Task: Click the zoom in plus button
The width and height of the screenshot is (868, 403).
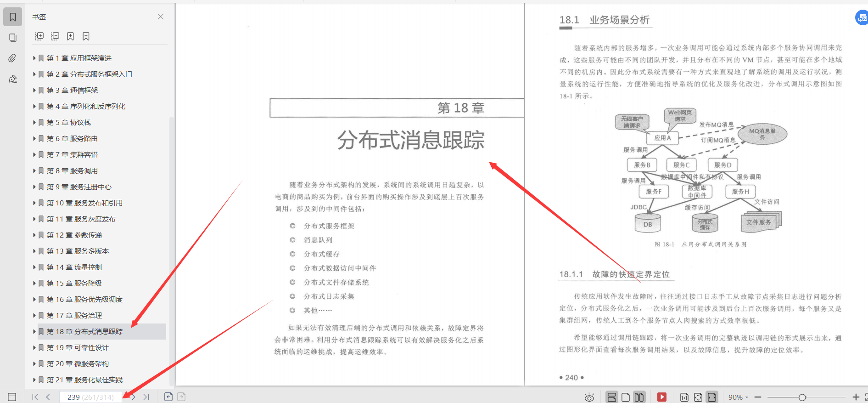Action: (856, 397)
